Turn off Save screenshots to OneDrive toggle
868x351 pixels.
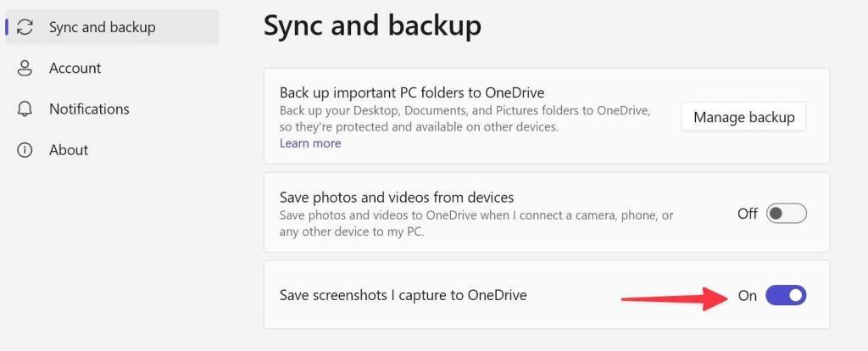coord(786,295)
